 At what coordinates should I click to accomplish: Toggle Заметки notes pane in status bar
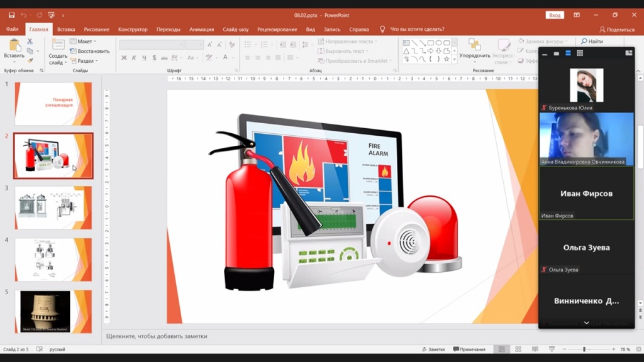(x=433, y=349)
